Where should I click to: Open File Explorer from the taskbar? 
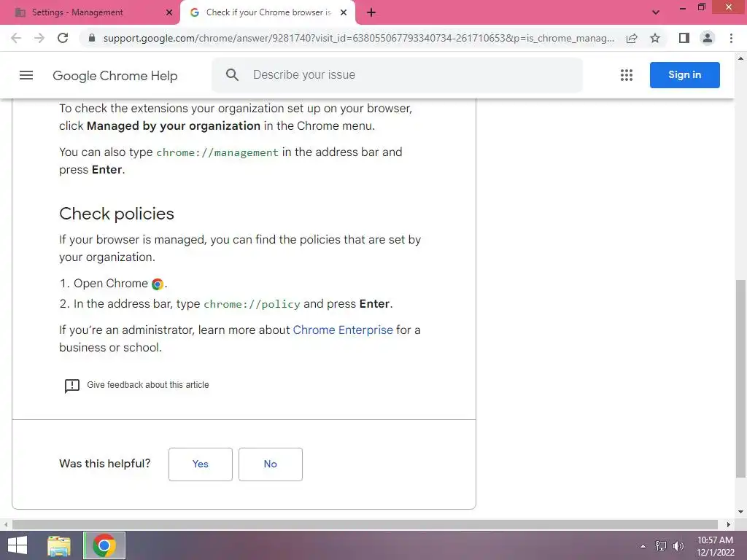[59, 545]
